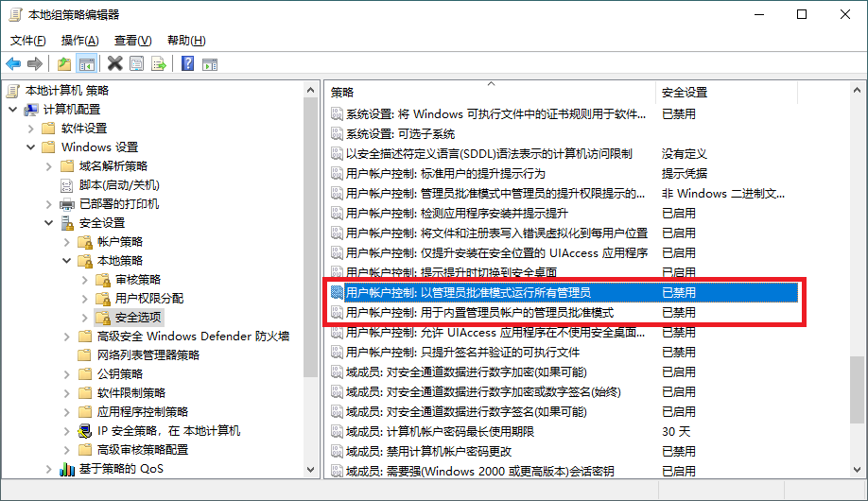
Task: Open the 操作(A) menu
Action: point(79,41)
